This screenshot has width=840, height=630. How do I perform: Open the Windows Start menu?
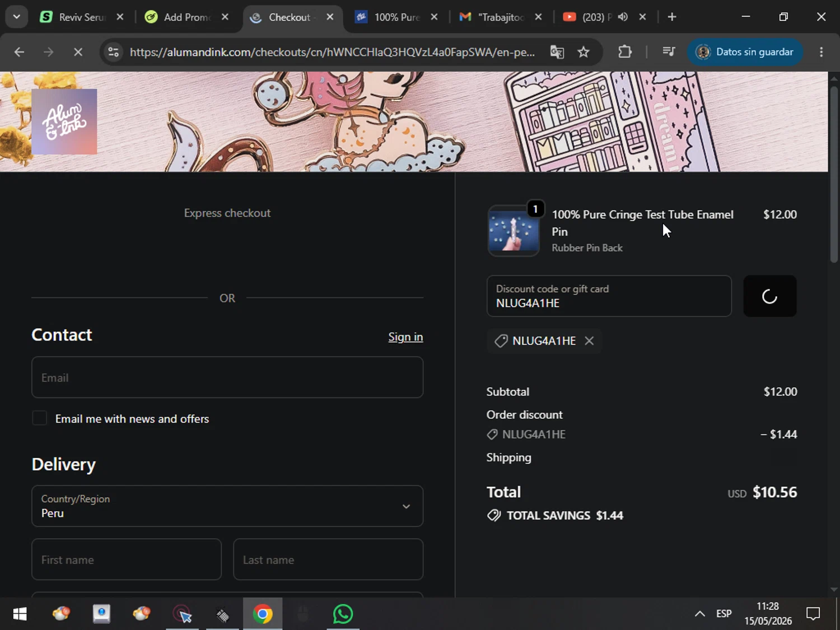coord(20,614)
